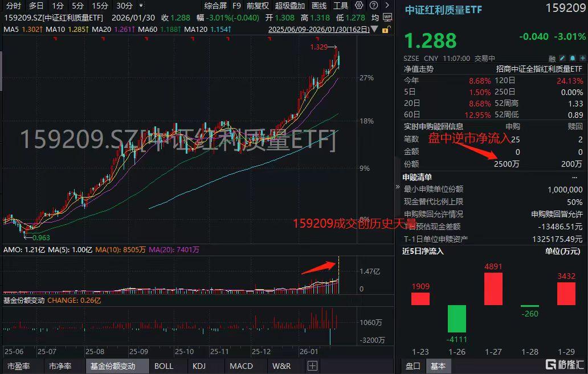Click the MA10 1.285 indicator label
This screenshot has height=374, width=588.
(x=67, y=29)
